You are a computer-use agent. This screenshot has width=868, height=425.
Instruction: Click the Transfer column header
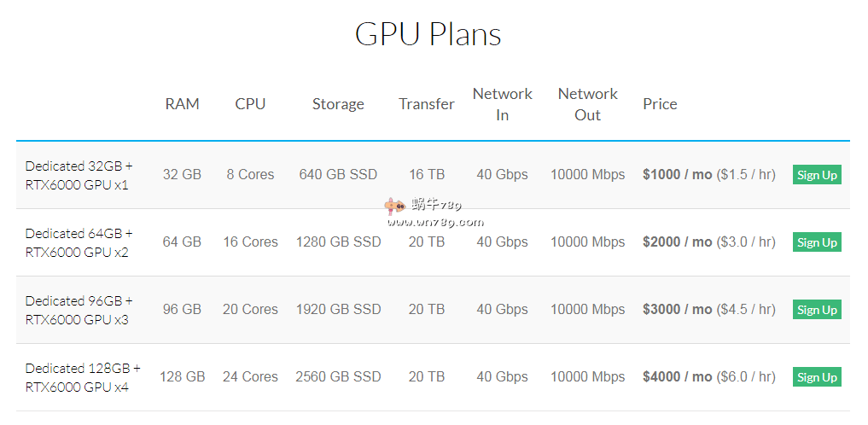click(427, 104)
